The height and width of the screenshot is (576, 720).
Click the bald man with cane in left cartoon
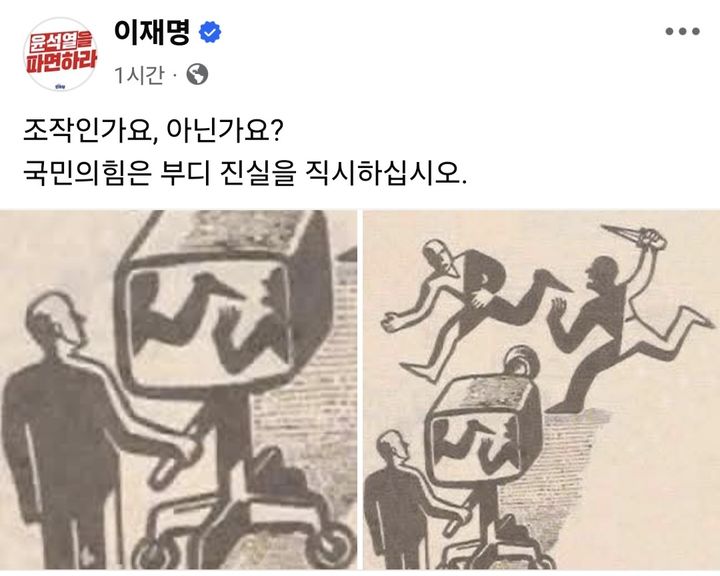(60, 427)
